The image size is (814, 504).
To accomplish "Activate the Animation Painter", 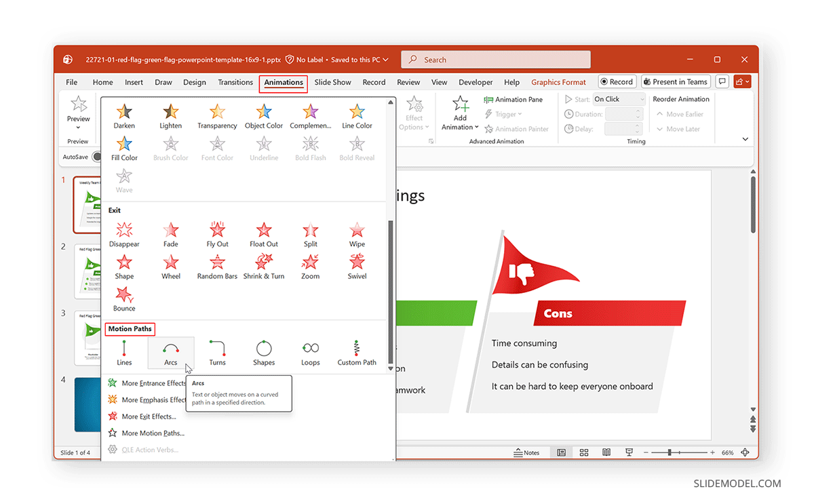I will [x=517, y=128].
